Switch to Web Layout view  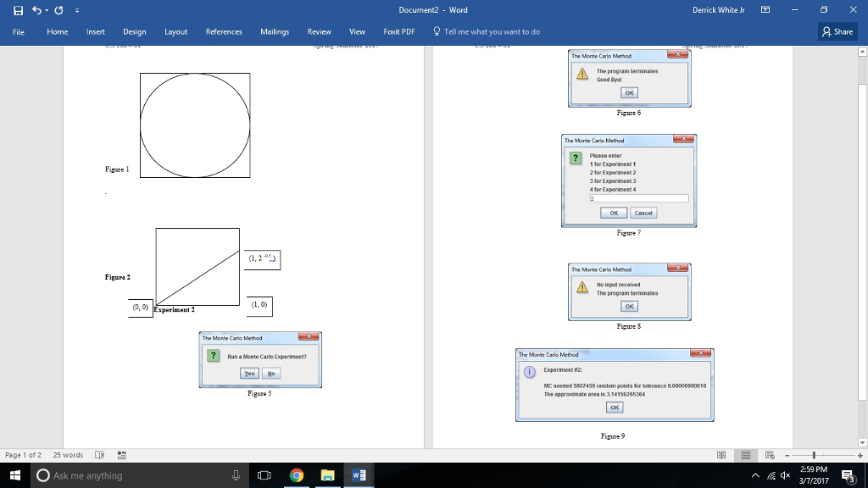coord(770,455)
